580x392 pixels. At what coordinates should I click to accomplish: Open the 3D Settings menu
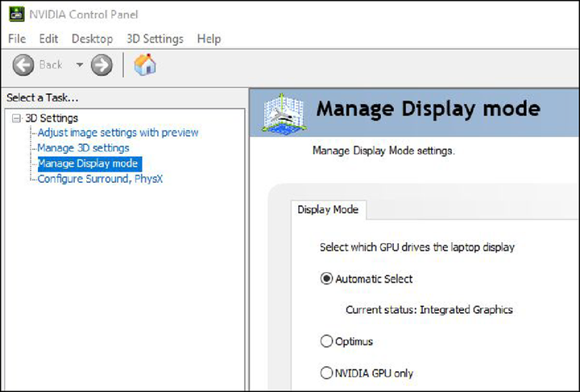pos(155,39)
